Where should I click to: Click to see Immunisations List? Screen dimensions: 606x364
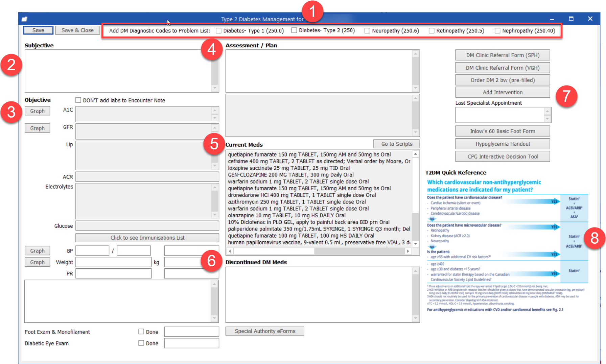click(147, 238)
